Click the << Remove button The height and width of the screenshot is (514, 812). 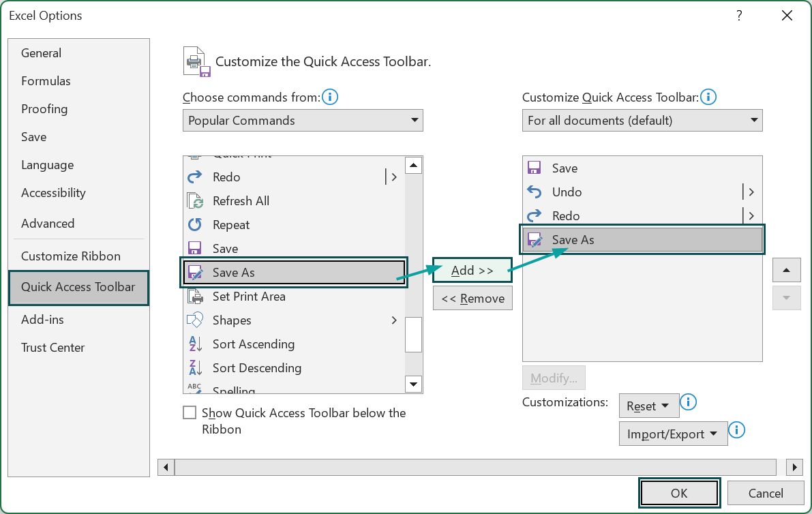(x=472, y=298)
